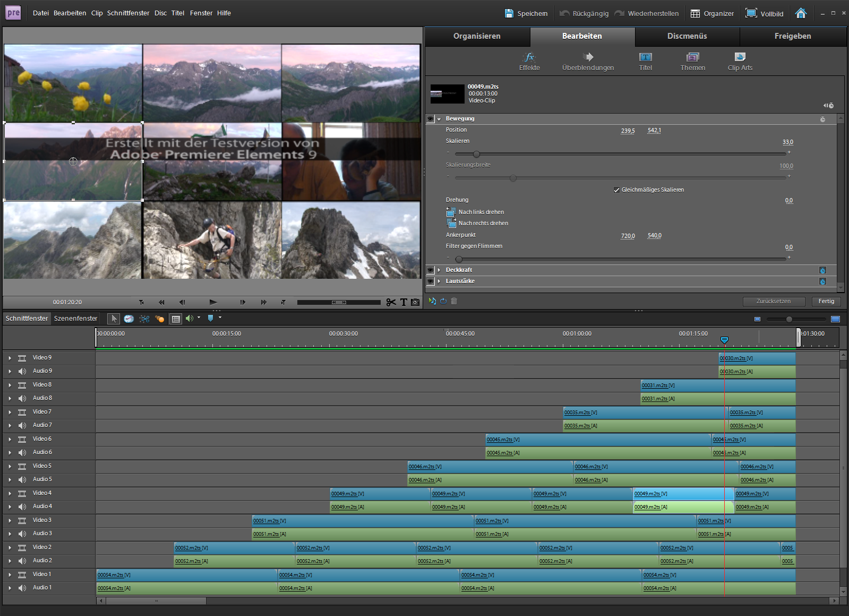Open the Effekte panel

[529, 62]
